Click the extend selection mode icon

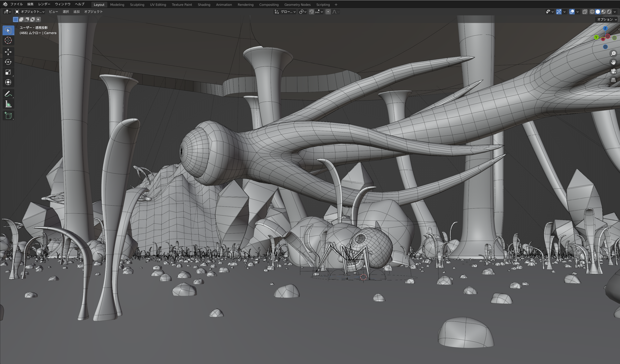click(x=21, y=19)
